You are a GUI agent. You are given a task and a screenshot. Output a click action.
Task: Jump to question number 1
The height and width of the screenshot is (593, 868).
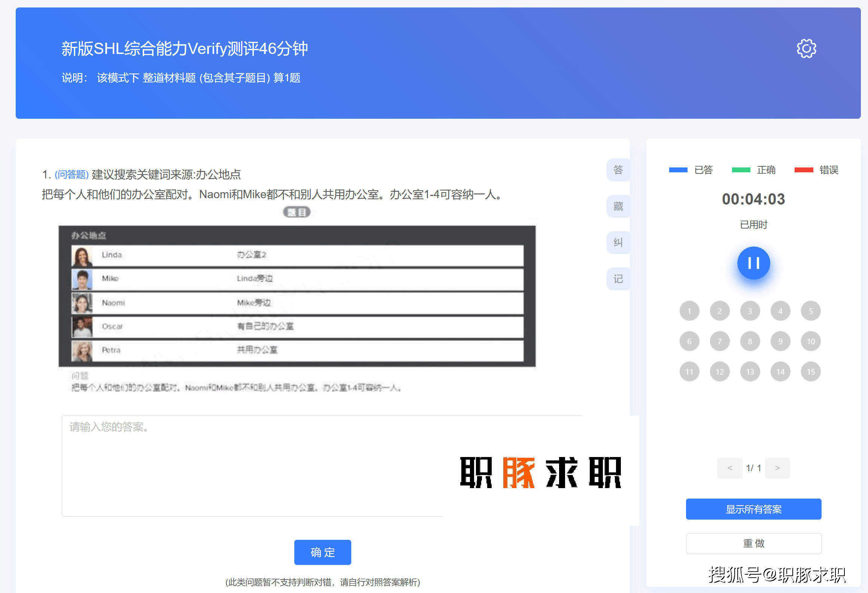pos(689,311)
